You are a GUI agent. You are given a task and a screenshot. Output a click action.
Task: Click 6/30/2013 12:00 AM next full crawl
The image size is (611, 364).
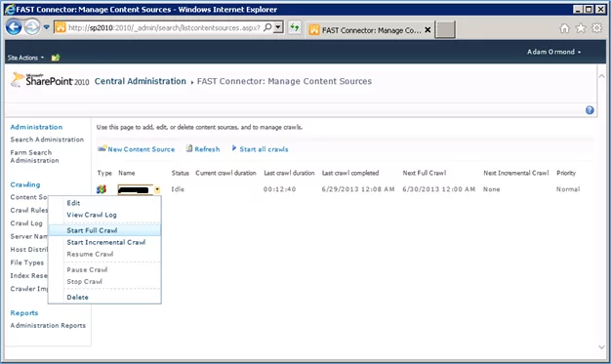point(439,189)
